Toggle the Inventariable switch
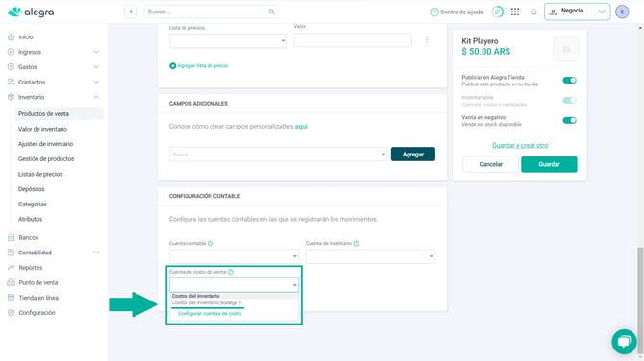The width and height of the screenshot is (644, 361). 569,100
